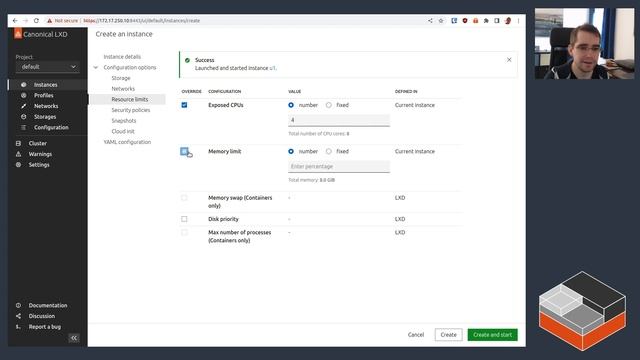Viewport: 640px width, 360px height.
Task: Click Exposed CPUs number input field
Action: (x=339, y=120)
